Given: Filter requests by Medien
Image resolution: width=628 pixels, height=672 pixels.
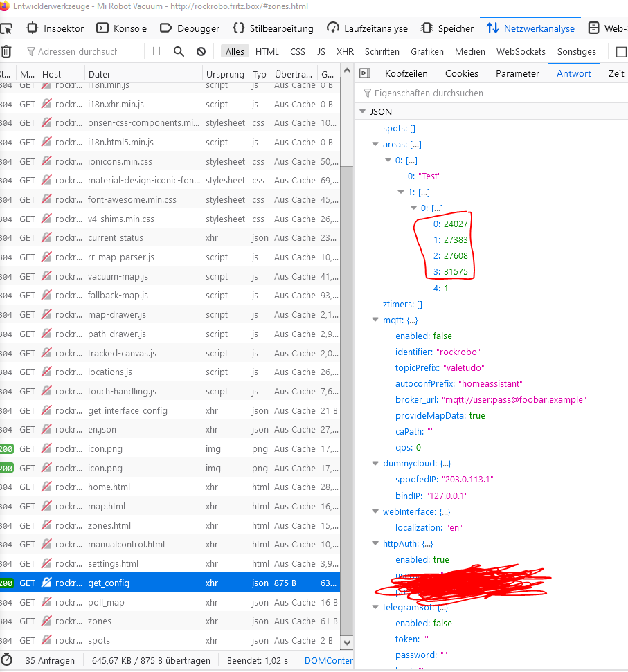Looking at the screenshot, I should 470,52.
